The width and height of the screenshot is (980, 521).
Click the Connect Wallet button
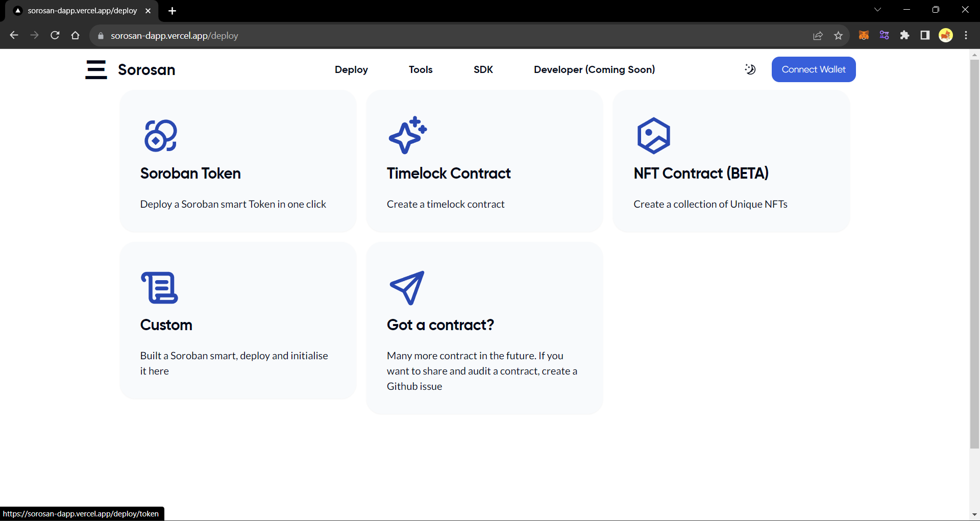(814, 69)
